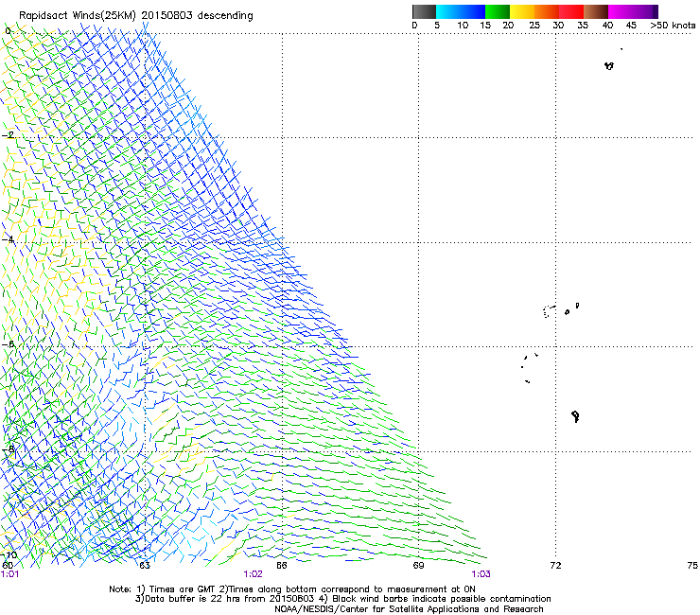Screen dimensions: 700x615
Task: Click the purple '1:02' time label
Action: (253, 574)
